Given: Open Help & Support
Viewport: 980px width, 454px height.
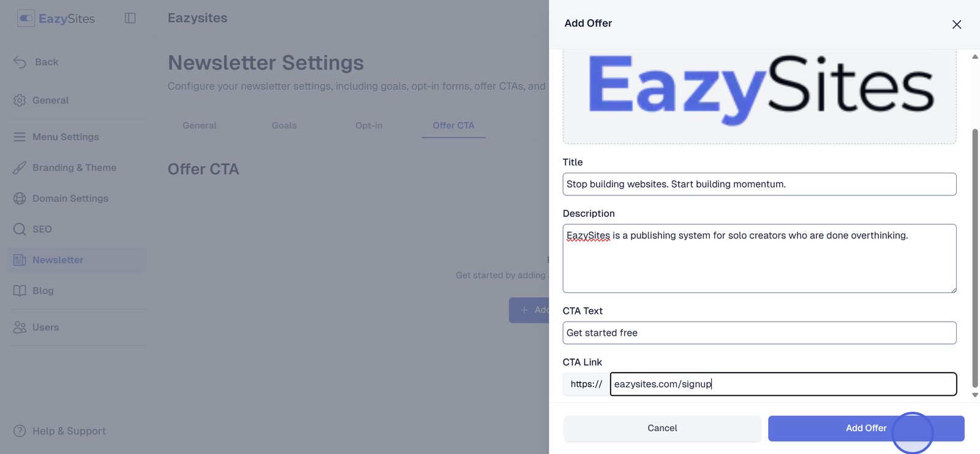Looking at the screenshot, I should coord(69,431).
